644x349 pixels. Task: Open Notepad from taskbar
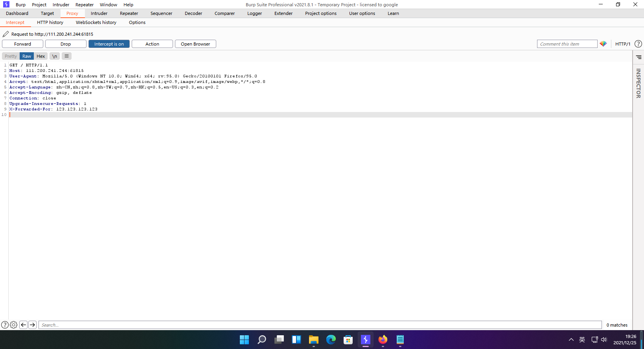[x=400, y=340]
